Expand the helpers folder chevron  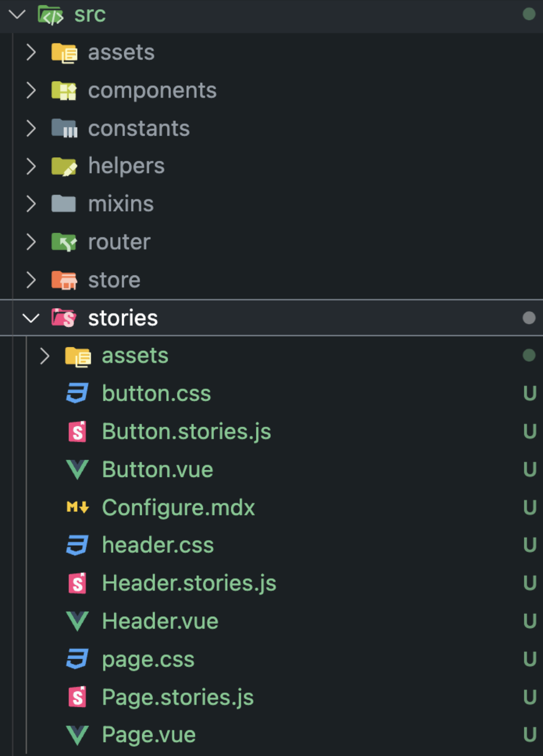(x=31, y=166)
